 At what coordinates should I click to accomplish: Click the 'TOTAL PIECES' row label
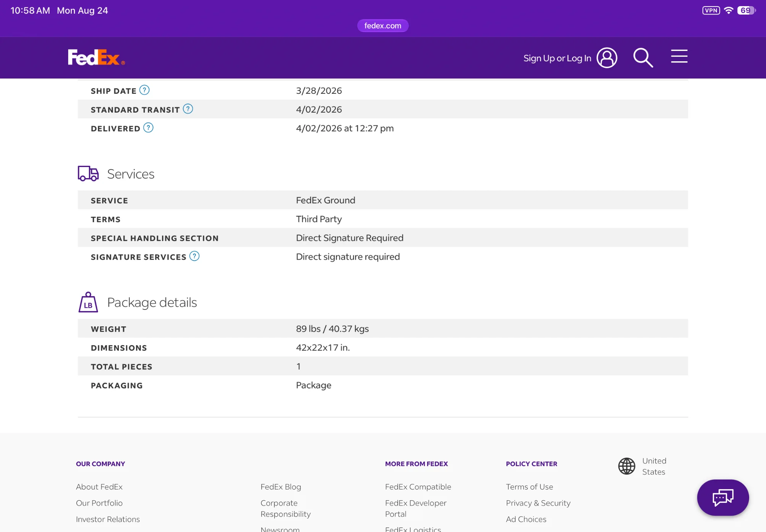[x=121, y=367]
